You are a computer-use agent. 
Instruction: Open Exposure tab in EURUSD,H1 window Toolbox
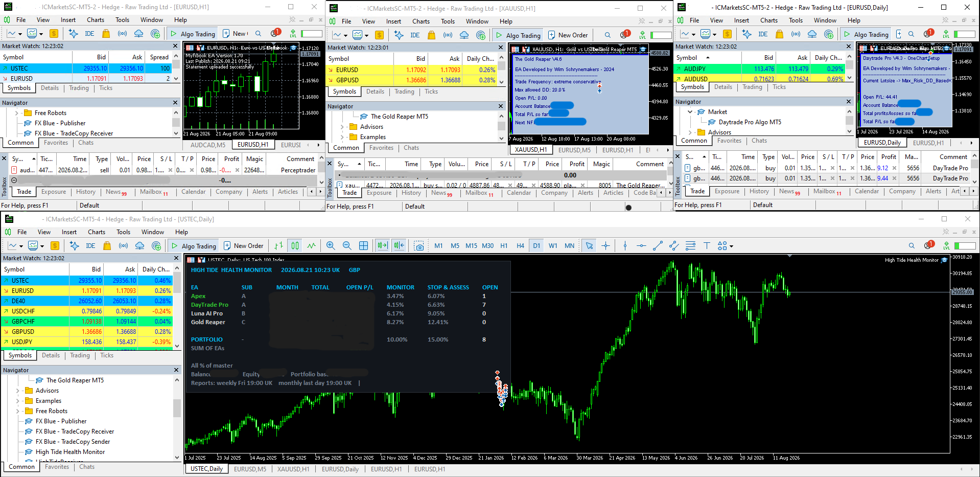coord(54,192)
